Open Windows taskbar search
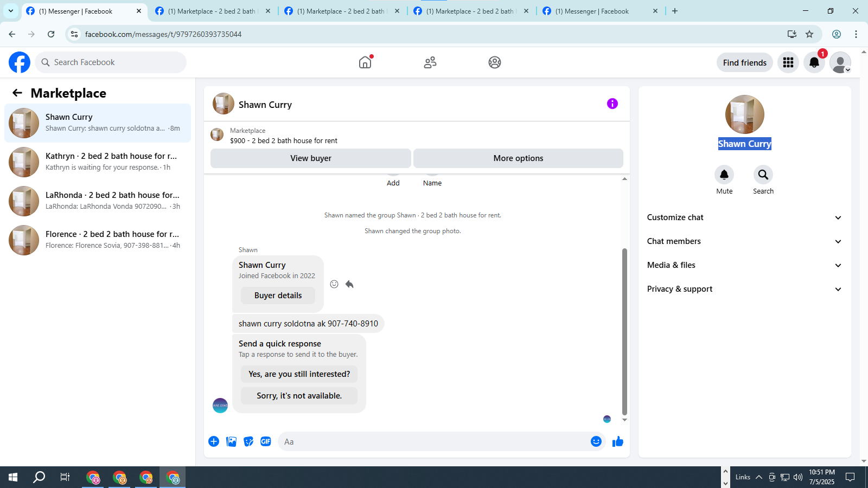This screenshot has width=868, height=488. pos(39,477)
